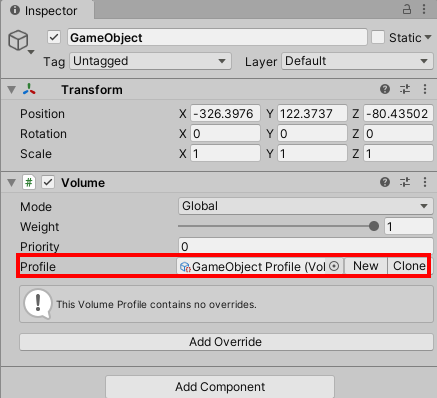Click the Priority label
The height and width of the screenshot is (398, 437).
(40, 247)
